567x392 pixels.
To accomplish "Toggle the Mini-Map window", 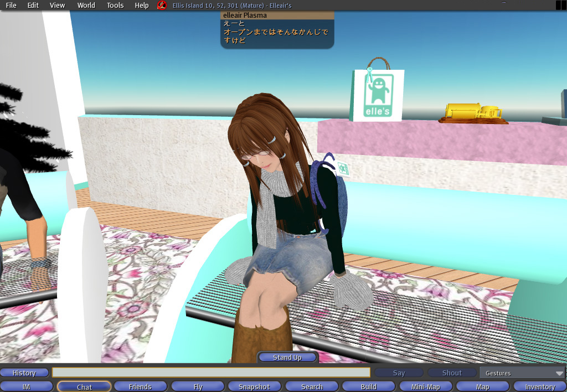I will point(426,386).
